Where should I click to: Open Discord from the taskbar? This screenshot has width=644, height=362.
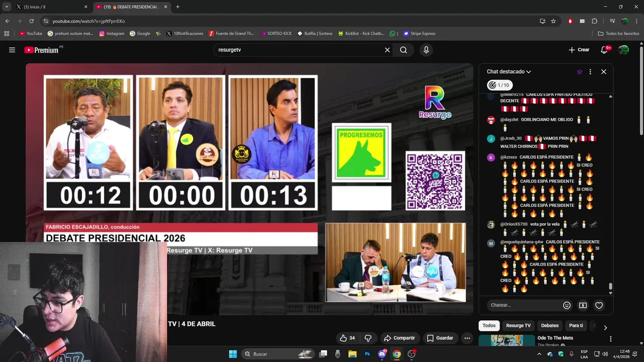pyautogui.click(x=382, y=354)
